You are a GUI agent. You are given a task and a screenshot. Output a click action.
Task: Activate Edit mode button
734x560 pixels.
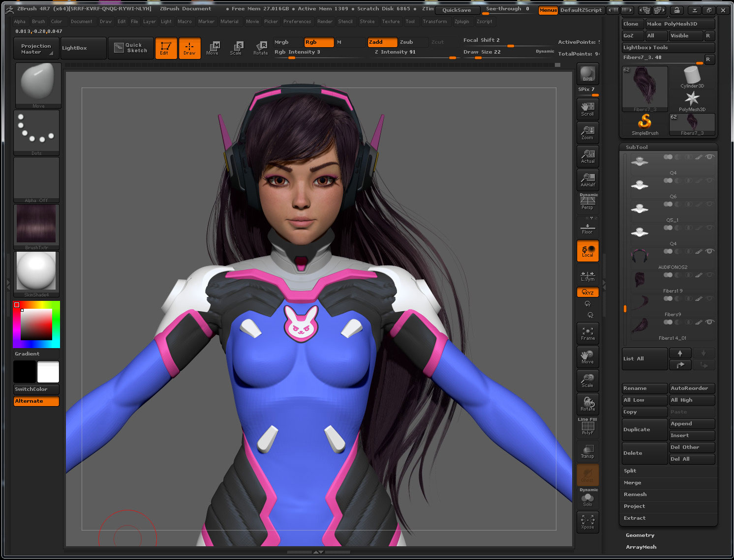click(165, 48)
